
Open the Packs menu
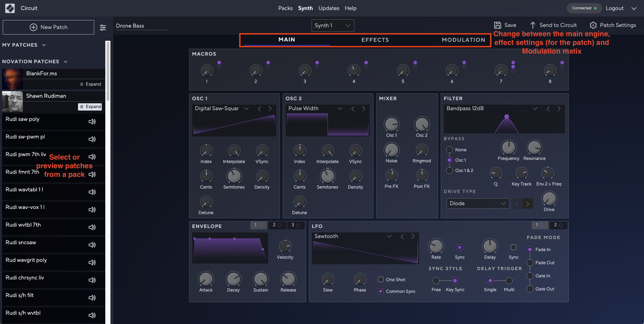285,8
